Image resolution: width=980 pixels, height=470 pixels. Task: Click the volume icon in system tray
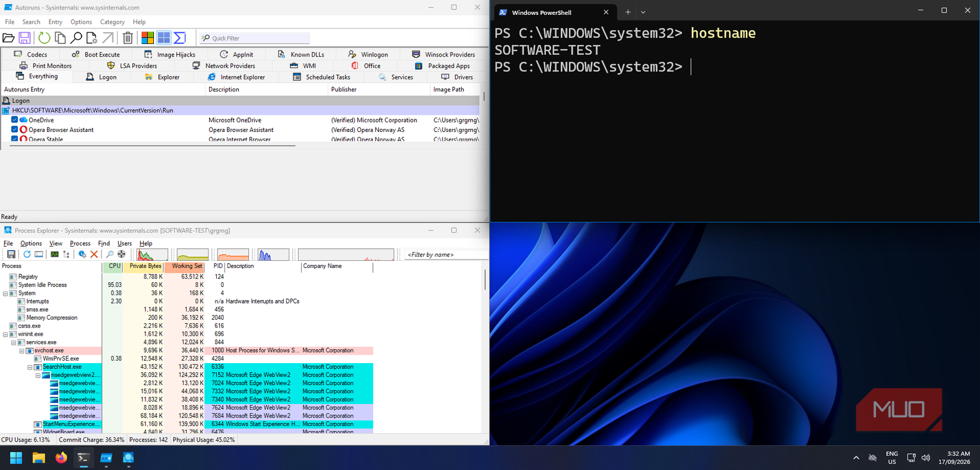point(926,458)
